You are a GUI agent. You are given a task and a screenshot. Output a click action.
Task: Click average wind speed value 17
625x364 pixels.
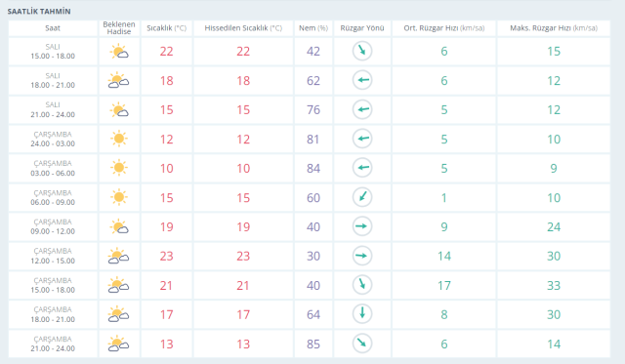(x=444, y=286)
